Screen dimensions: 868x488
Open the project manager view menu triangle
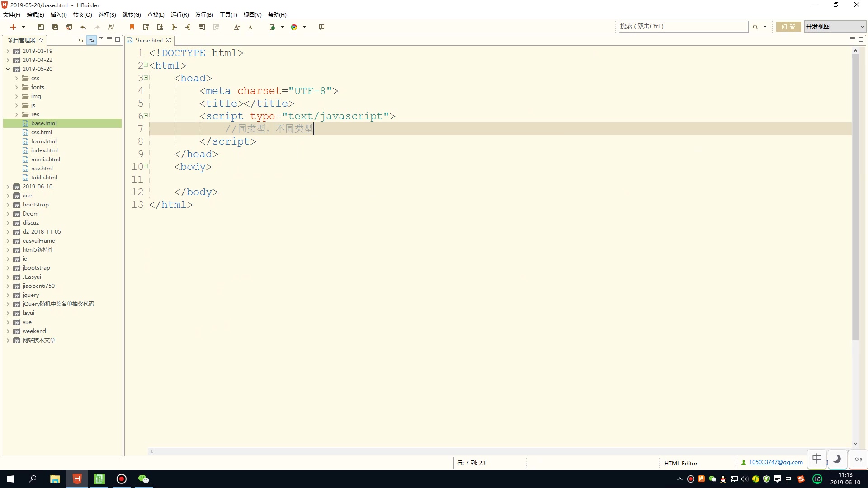tap(101, 39)
